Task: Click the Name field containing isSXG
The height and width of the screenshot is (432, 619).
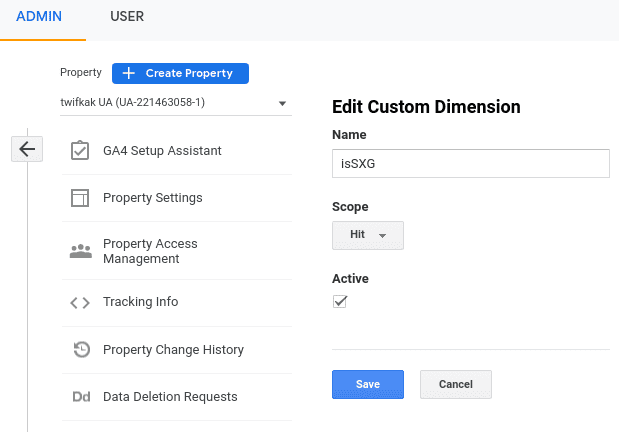Action: tap(470, 164)
